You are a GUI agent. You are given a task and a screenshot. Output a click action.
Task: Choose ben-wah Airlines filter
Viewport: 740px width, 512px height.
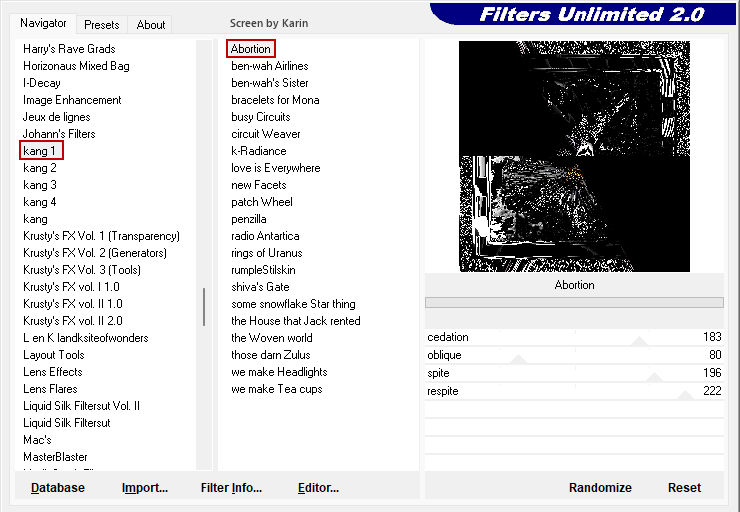(269, 66)
